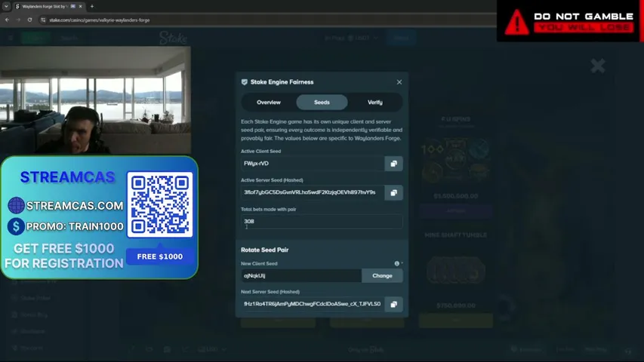644x362 pixels.
Task: Click the Stake Engine Fairness shield icon
Action: pos(245,82)
